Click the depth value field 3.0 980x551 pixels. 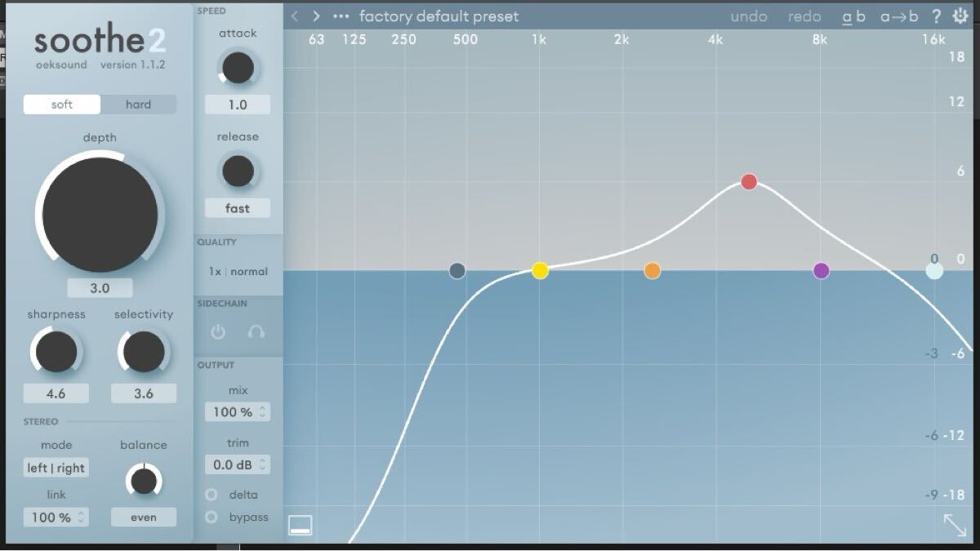[x=100, y=288]
